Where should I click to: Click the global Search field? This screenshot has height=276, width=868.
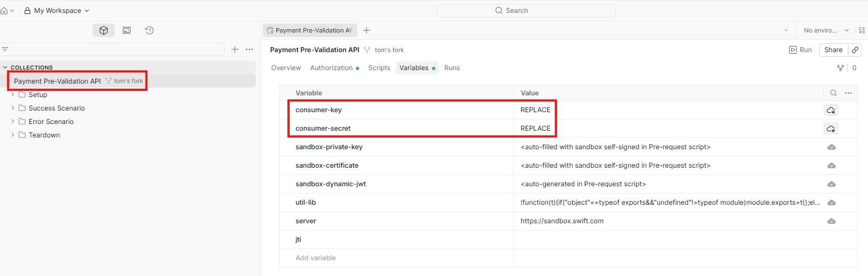coord(526,11)
